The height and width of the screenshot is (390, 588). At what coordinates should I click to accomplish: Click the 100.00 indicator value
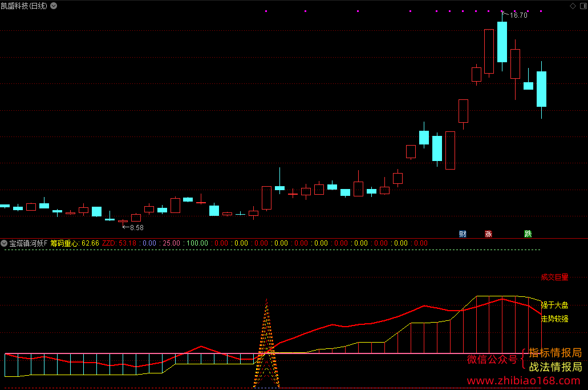click(x=197, y=243)
